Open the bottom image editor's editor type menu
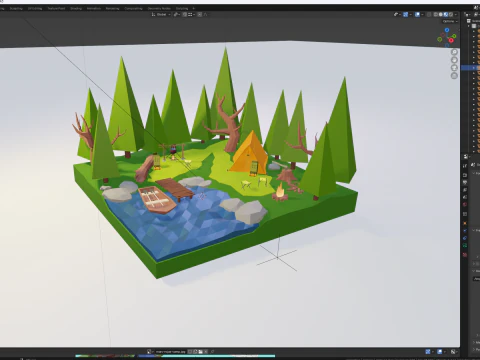The width and height of the screenshot is (480, 360). pos(149,351)
